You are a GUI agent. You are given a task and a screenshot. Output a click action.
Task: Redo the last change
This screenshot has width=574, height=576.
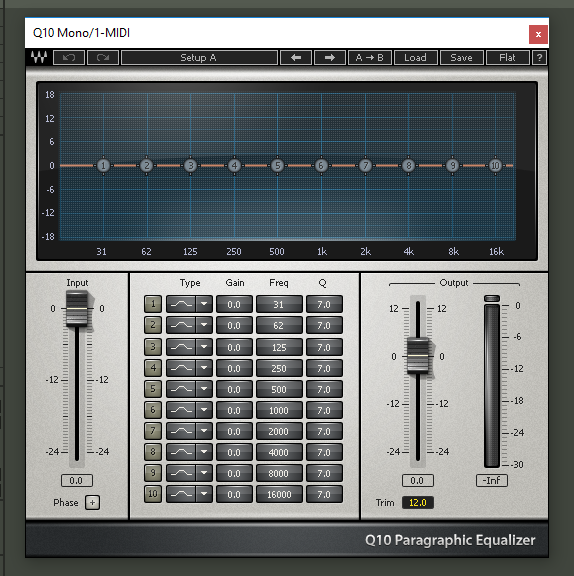tap(103, 58)
